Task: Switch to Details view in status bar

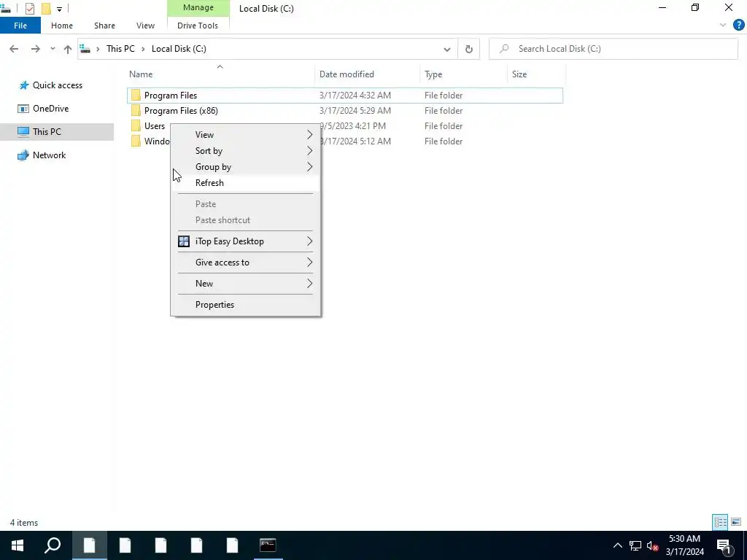Action: 720,522
